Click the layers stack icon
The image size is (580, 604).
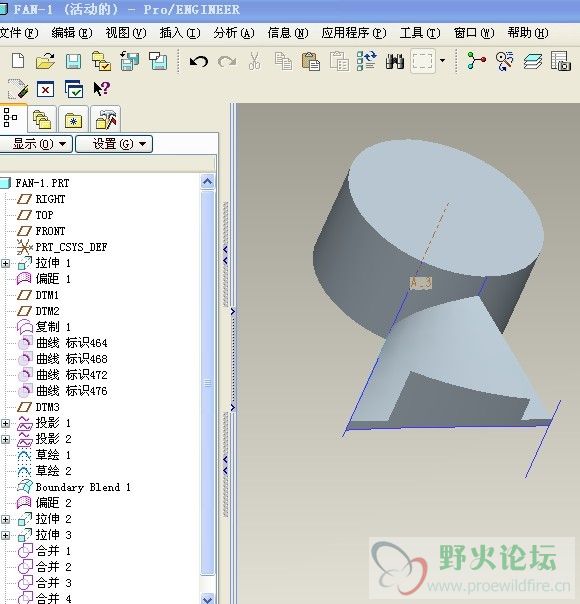533,62
